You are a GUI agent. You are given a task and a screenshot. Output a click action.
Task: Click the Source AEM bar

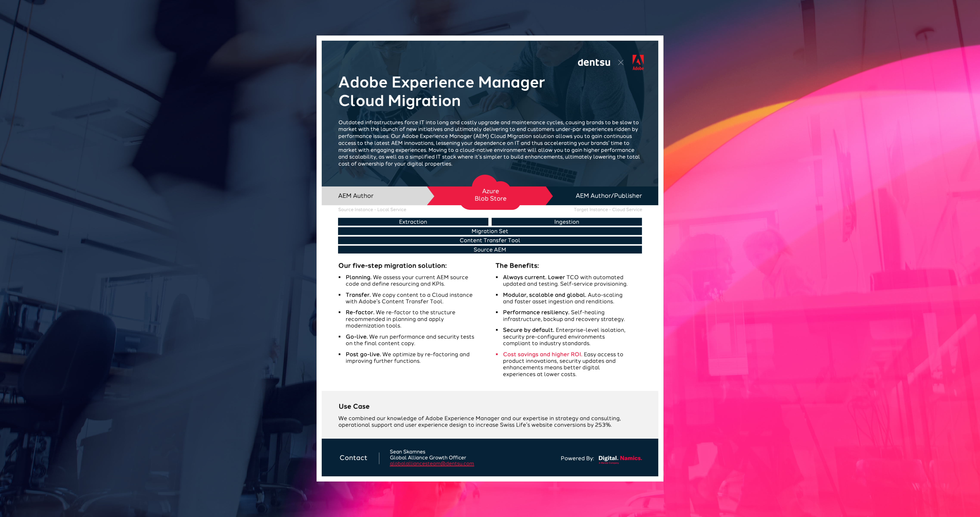pos(490,250)
